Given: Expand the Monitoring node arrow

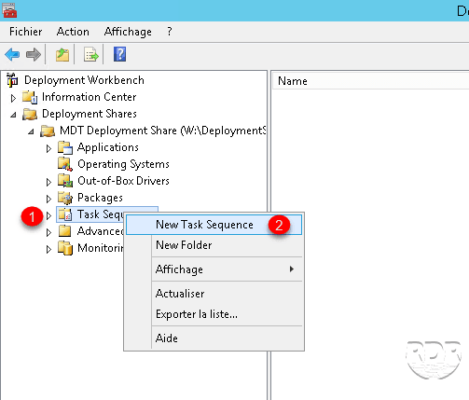Looking at the screenshot, I should 49,249.
